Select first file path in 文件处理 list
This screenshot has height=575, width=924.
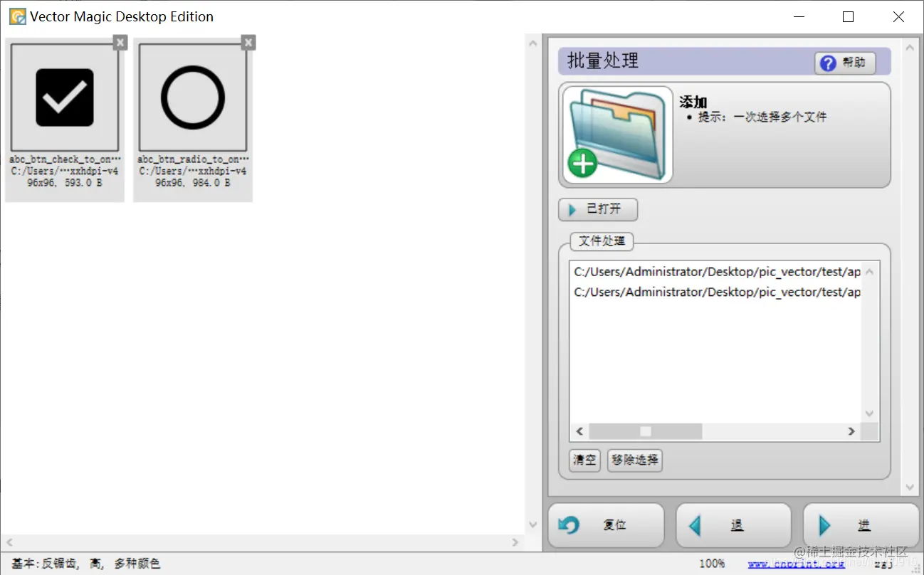click(x=717, y=272)
